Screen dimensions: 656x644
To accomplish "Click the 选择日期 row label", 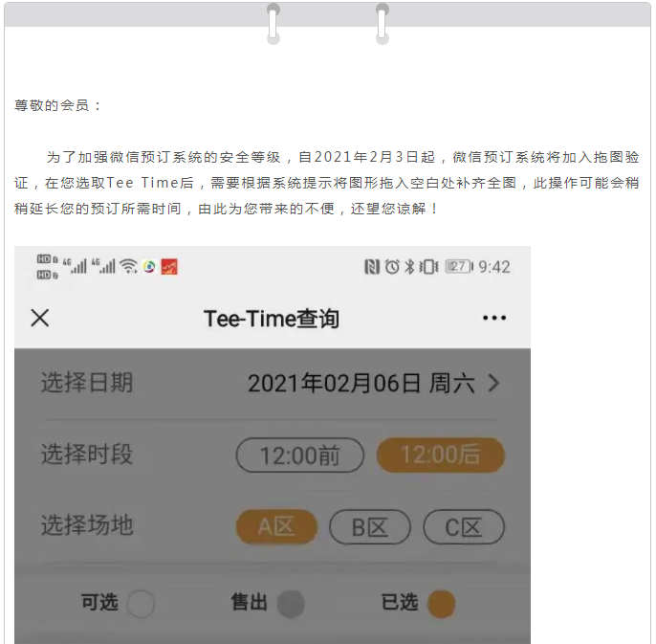I will point(87,383).
